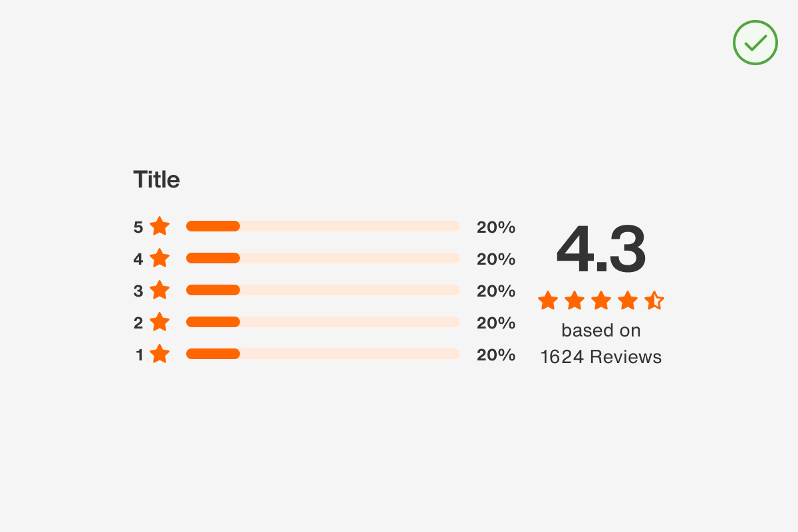Click the "based on" text

pos(600,331)
